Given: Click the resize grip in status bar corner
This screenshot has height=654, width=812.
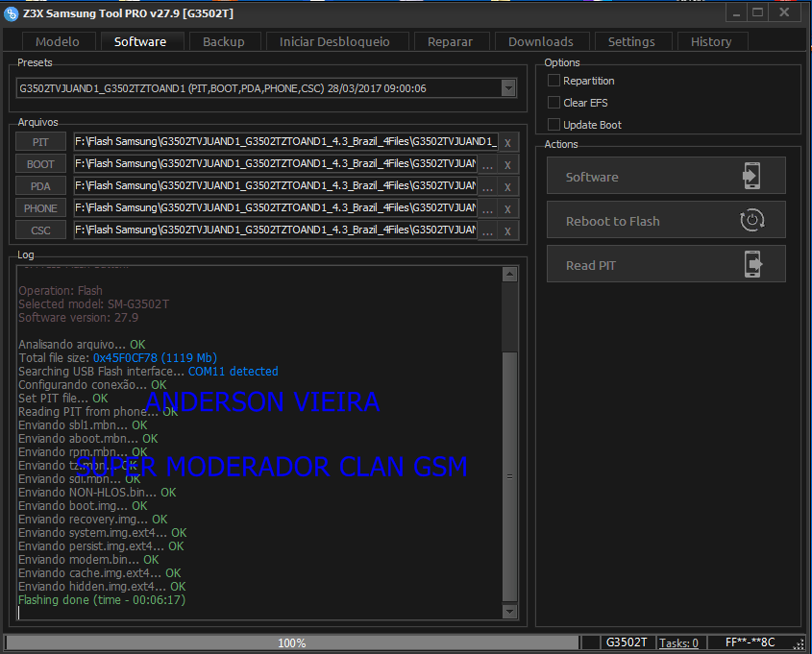Looking at the screenshot, I should pos(800,643).
